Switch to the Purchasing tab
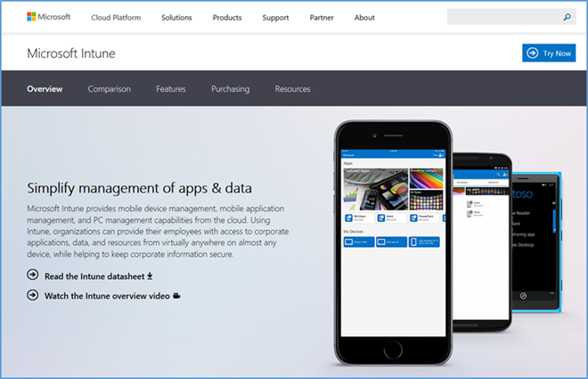The image size is (588, 379). click(230, 89)
